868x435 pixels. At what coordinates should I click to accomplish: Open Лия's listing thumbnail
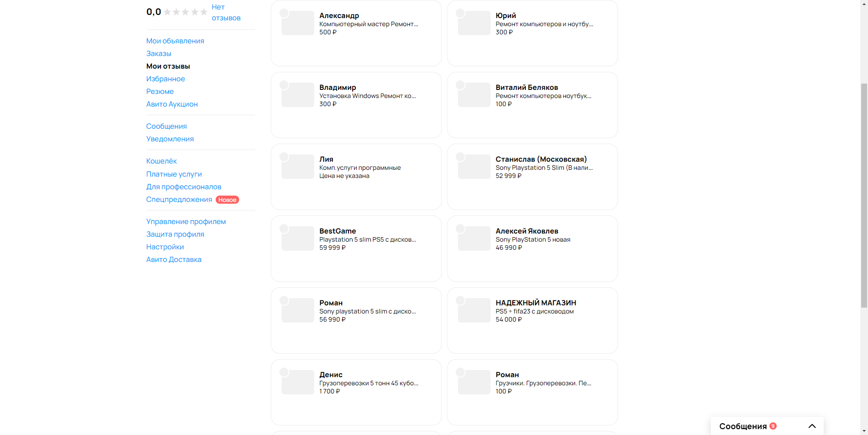(297, 167)
